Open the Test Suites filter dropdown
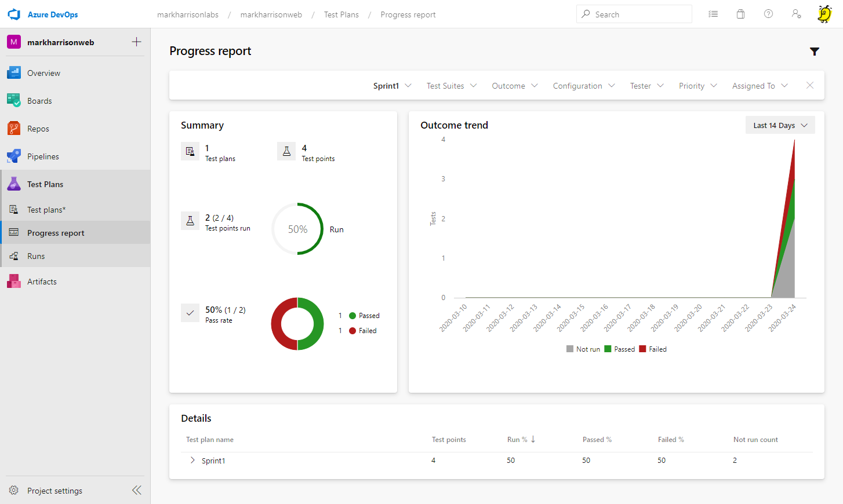Image resolution: width=843 pixels, height=504 pixels. [x=451, y=86]
